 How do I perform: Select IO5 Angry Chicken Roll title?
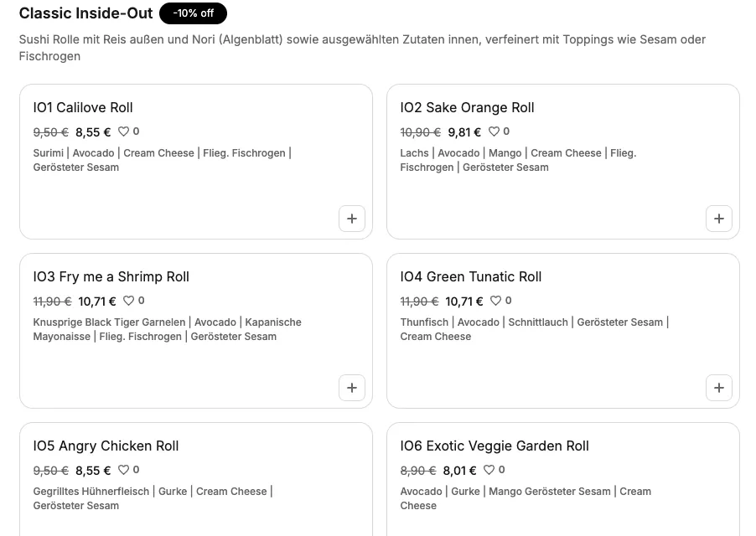point(106,446)
